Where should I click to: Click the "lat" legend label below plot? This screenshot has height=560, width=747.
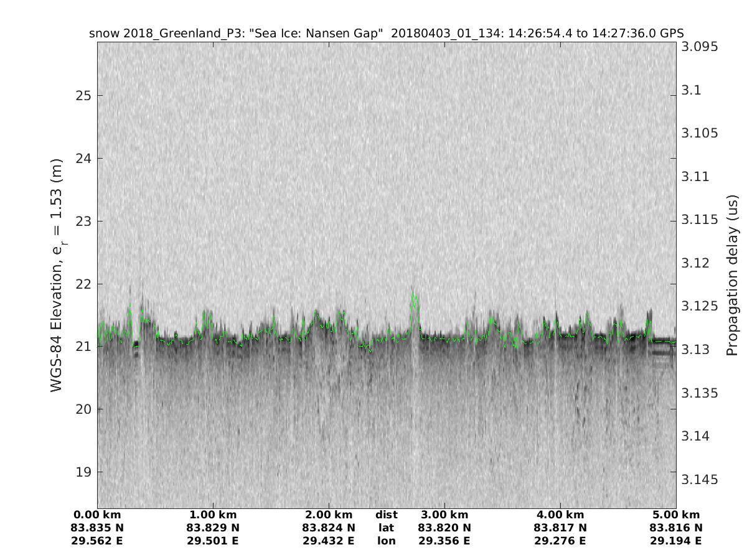point(386,528)
